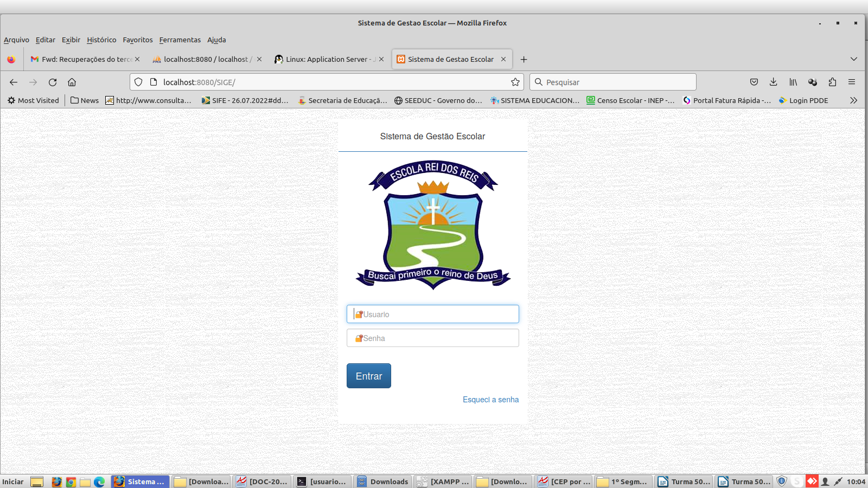Viewport: 868px width, 488px height.
Task: Open the browser home page icon
Action: coord(72,82)
